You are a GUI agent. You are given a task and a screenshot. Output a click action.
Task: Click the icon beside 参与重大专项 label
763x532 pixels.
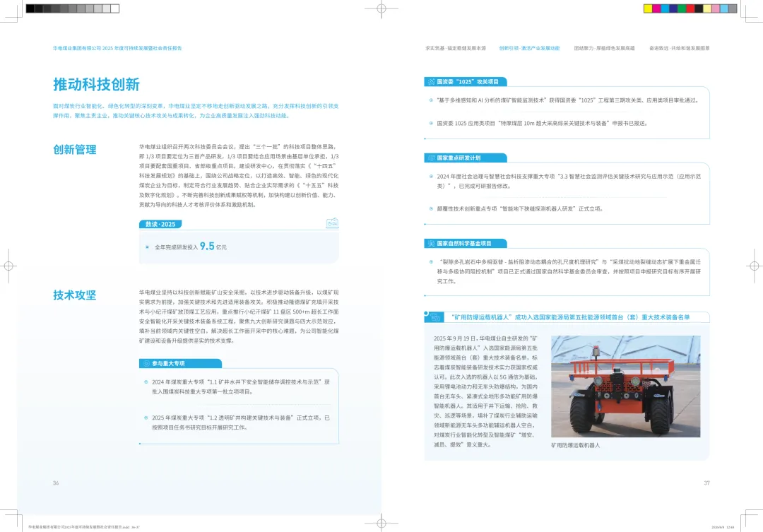(x=146, y=364)
